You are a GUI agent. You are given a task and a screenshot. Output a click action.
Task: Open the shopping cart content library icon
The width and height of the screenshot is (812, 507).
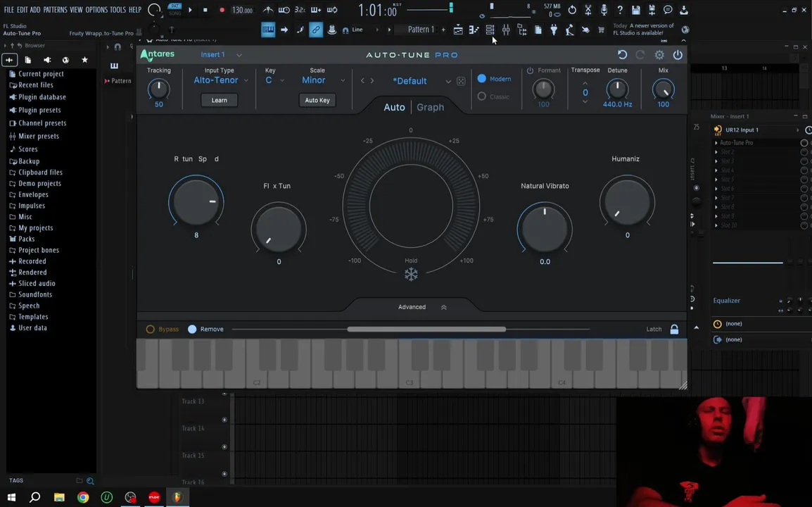[601, 30]
